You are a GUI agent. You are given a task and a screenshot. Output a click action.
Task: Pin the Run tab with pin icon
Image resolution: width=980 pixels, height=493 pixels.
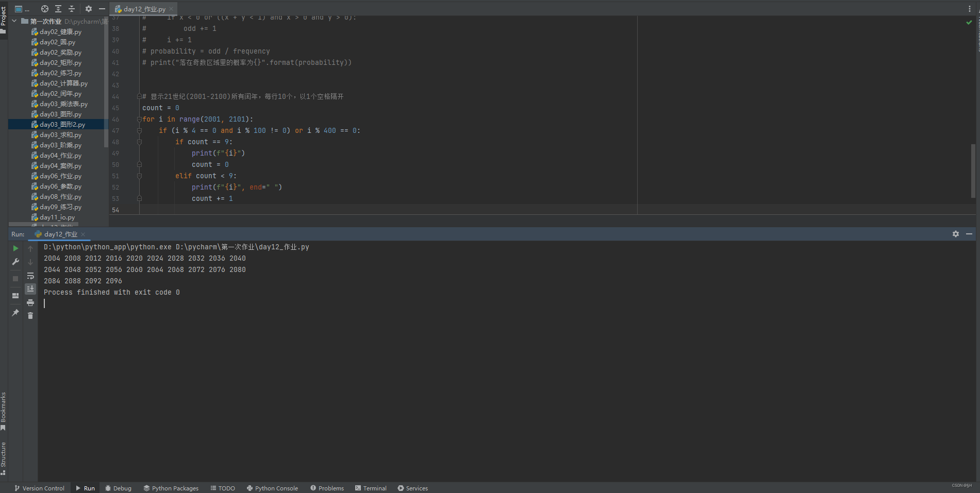(x=15, y=313)
